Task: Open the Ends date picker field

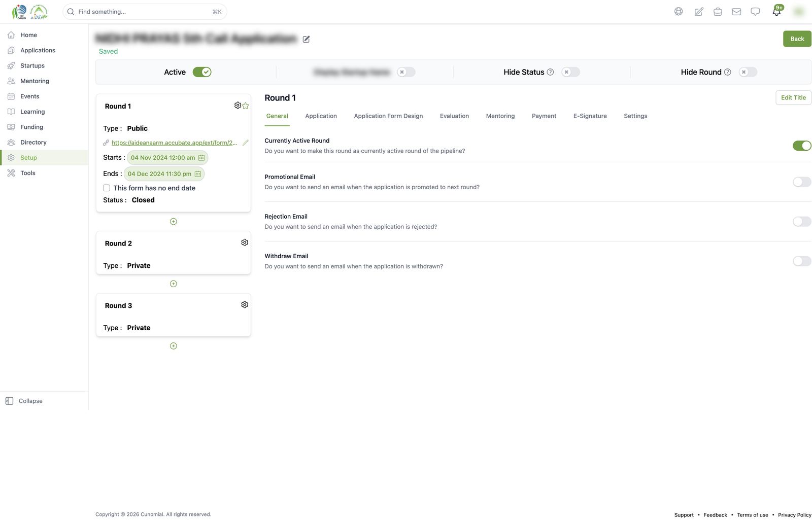Action: pos(164,174)
